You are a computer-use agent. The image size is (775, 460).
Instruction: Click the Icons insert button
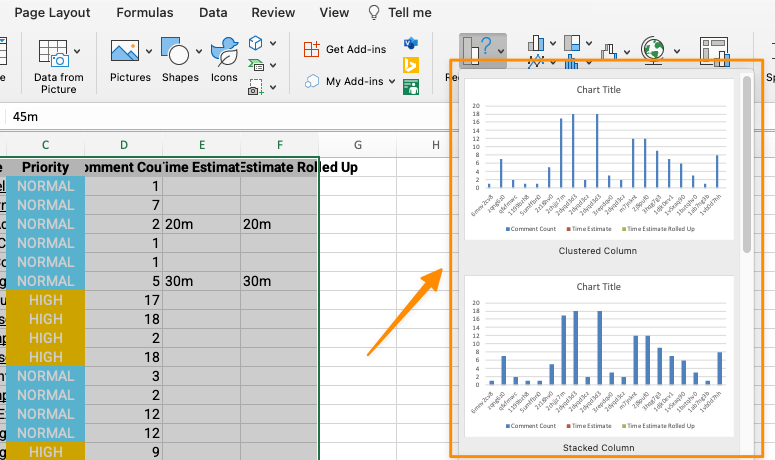pyautogui.click(x=223, y=52)
